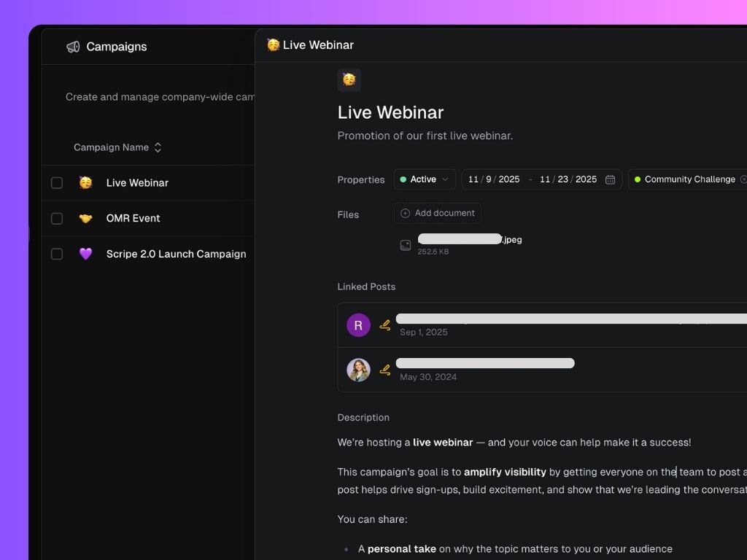Check the Live Webinar campaign checkbox

pos(57,183)
